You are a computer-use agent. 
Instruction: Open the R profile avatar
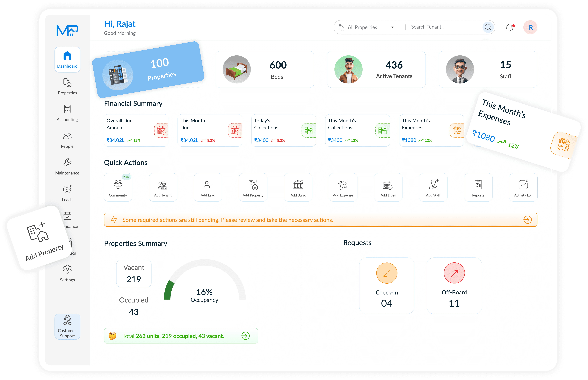pos(530,27)
